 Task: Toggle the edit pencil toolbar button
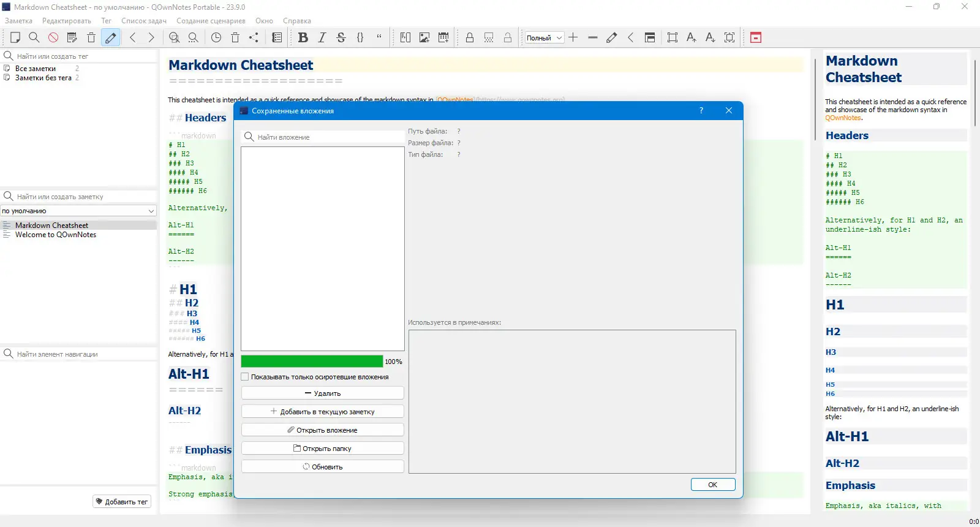pyautogui.click(x=110, y=37)
